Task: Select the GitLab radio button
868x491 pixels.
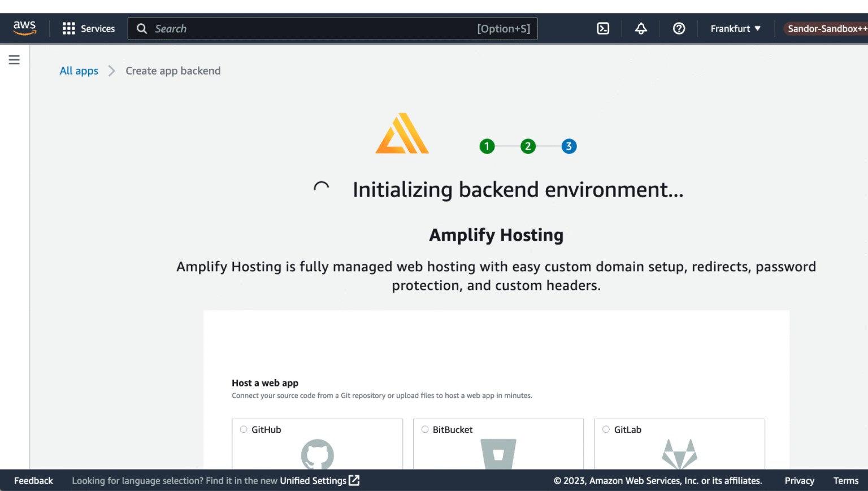Action: [x=605, y=429]
